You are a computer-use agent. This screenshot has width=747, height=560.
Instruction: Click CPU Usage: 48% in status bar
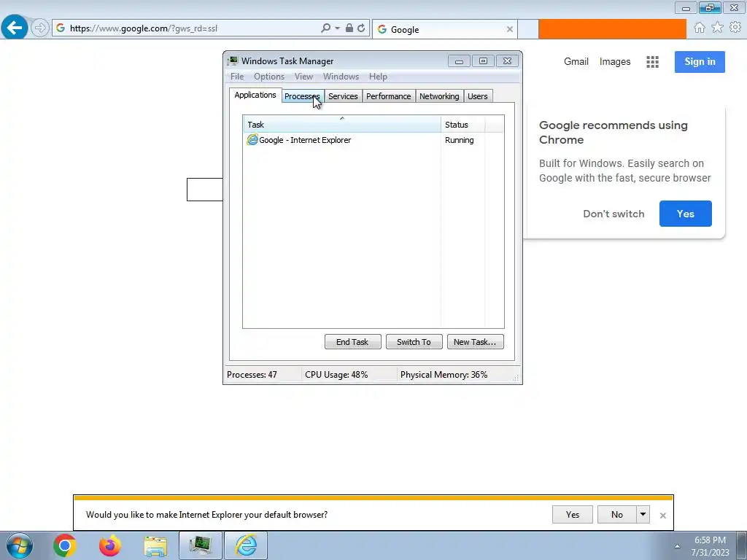[x=336, y=375]
